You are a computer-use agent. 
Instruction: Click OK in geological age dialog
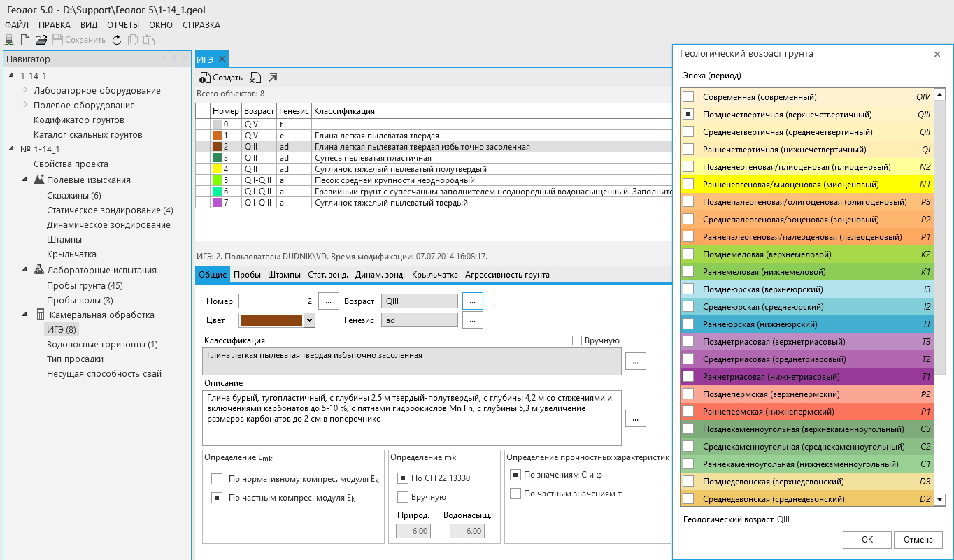[x=867, y=540]
